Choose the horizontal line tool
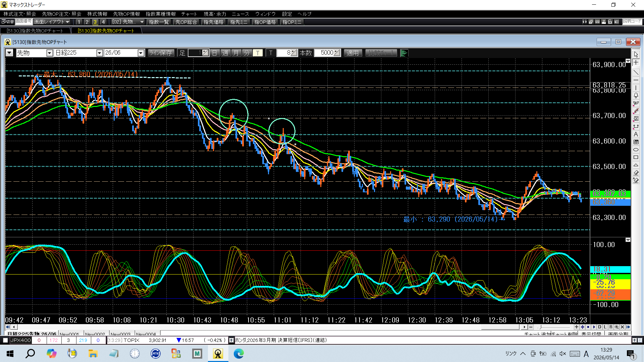 pos(636,80)
